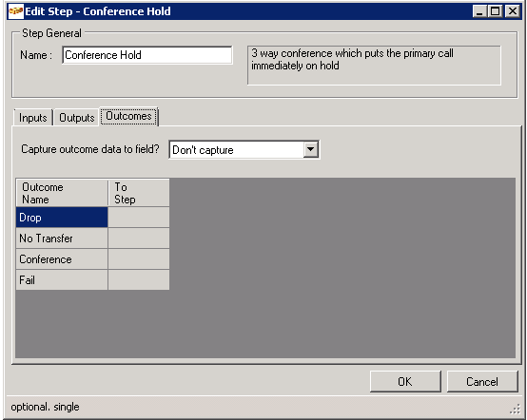The image size is (527, 420).
Task: Select the No Transfer outcome row
Action: (x=62, y=239)
